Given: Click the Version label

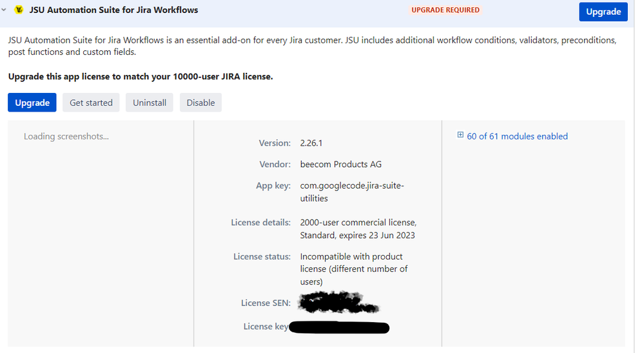Looking at the screenshot, I should [x=275, y=143].
